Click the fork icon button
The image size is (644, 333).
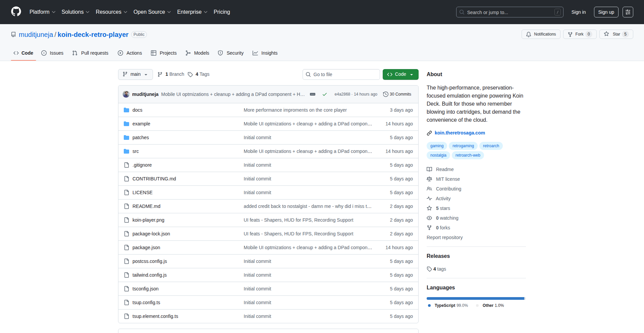point(570,34)
